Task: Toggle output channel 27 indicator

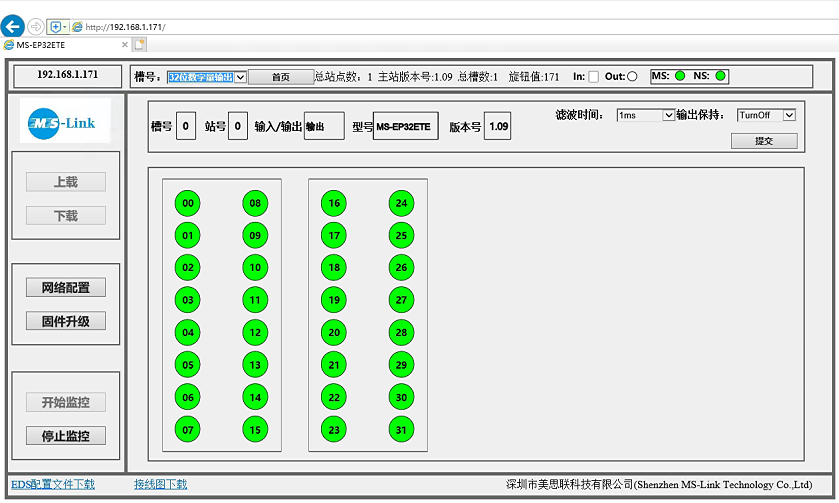Action: (401, 300)
